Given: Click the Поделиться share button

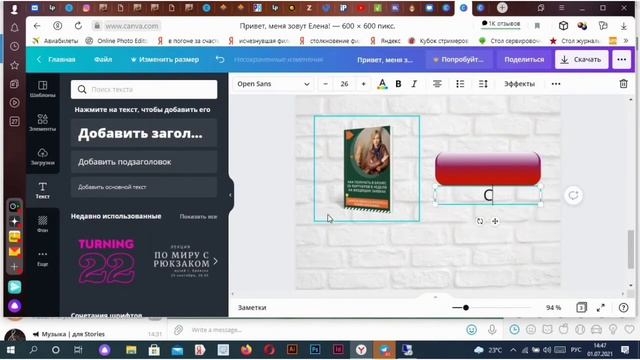Looking at the screenshot, I should (524, 60).
